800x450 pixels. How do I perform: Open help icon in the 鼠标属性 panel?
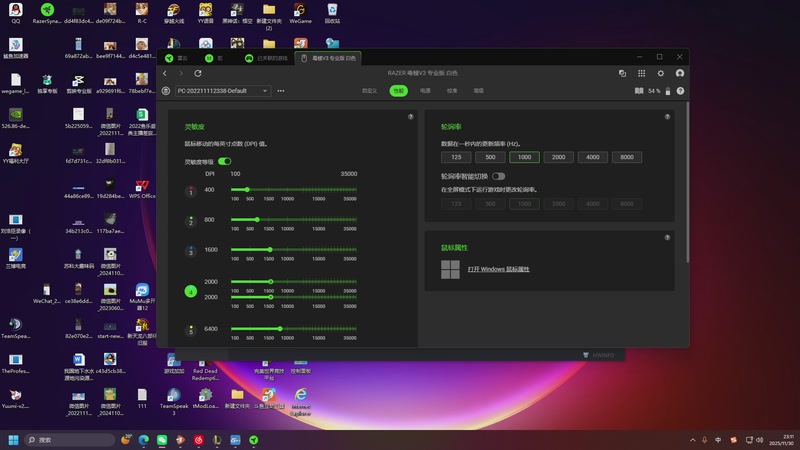tap(667, 238)
